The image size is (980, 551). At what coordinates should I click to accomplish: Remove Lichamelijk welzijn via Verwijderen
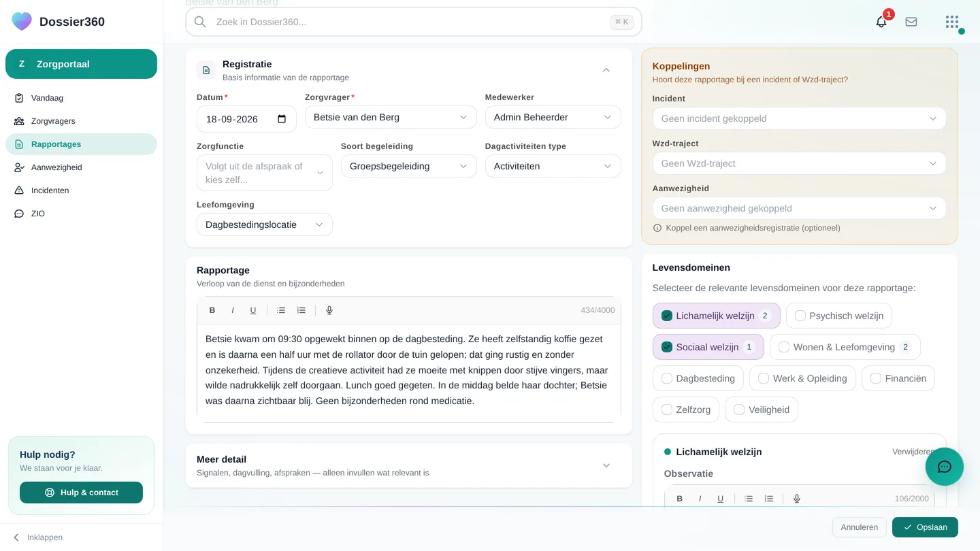913,452
